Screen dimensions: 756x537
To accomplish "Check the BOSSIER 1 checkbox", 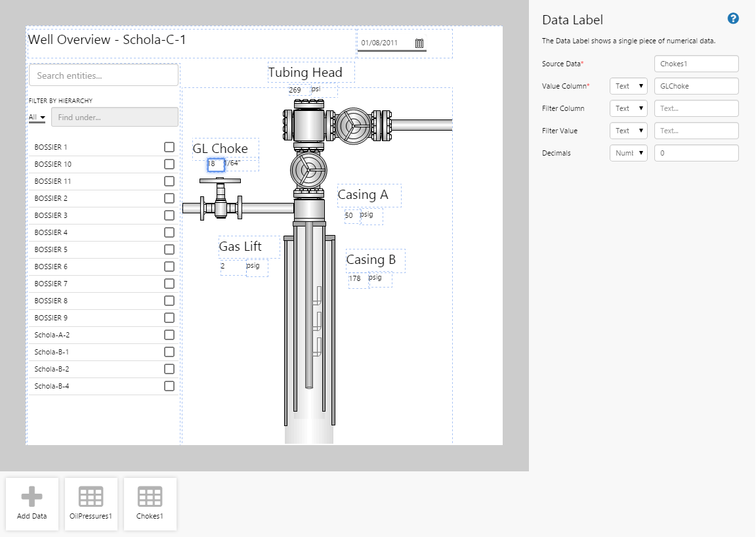I will pyautogui.click(x=169, y=147).
